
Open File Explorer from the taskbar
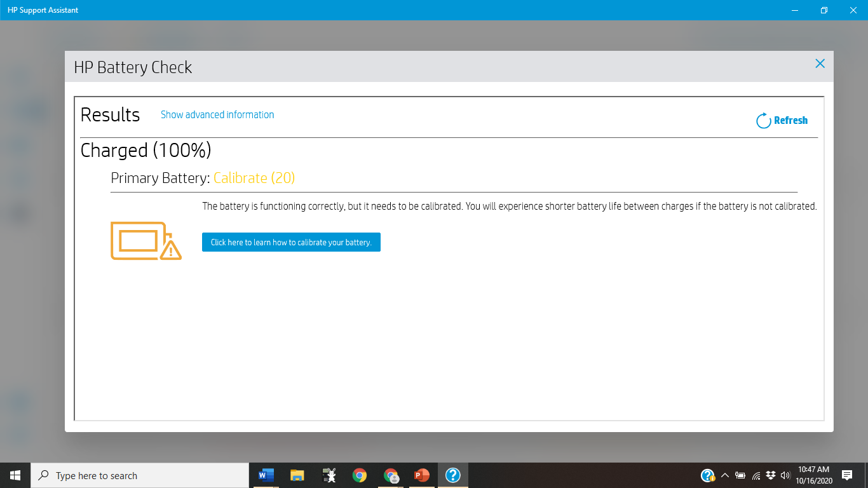297,475
